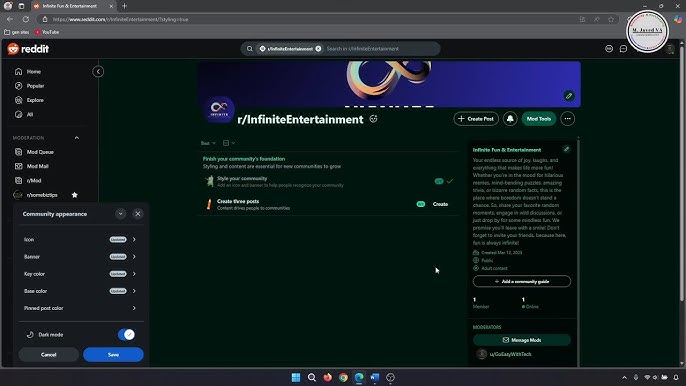This screenshot has height=386, width=686.
Task: Collapse the left sidebar arrow
Action: coord(98,71)
